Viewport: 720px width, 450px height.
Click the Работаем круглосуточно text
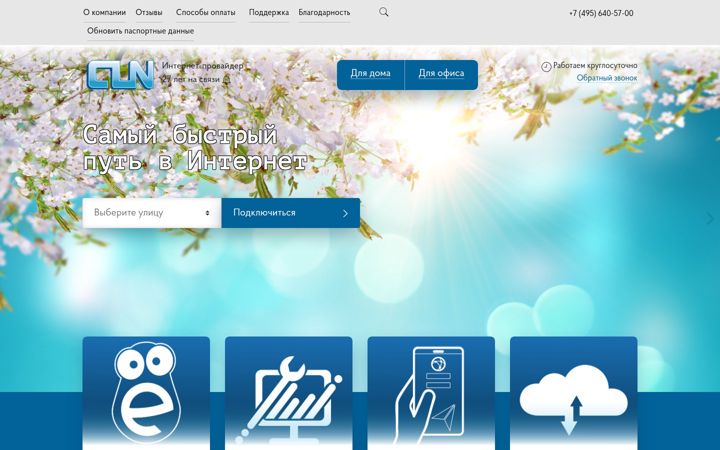[595, 66]
